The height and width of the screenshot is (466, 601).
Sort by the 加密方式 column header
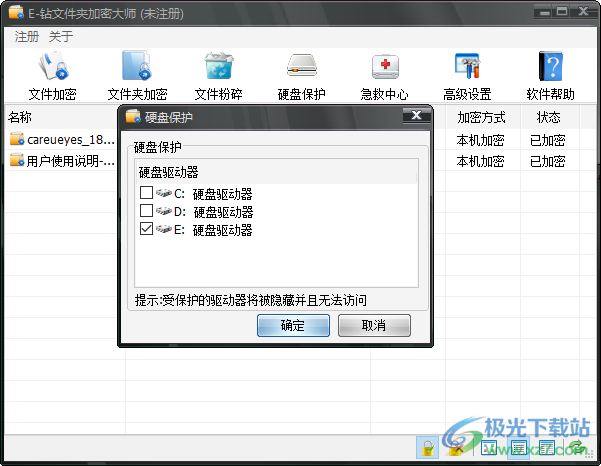482,117
